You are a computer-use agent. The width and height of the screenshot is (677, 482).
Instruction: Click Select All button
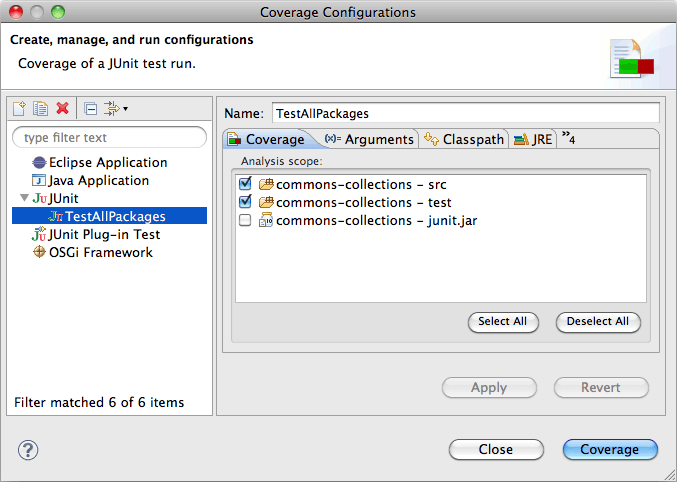point(503,322)
